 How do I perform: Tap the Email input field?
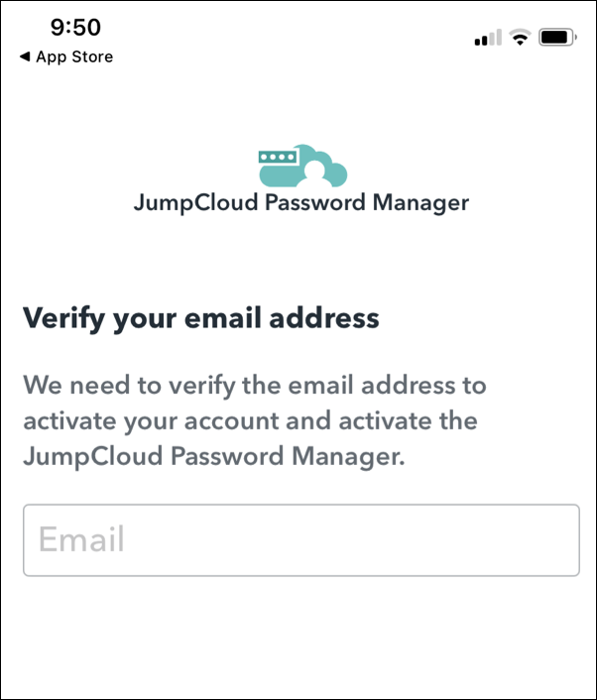tap(300, 540)
